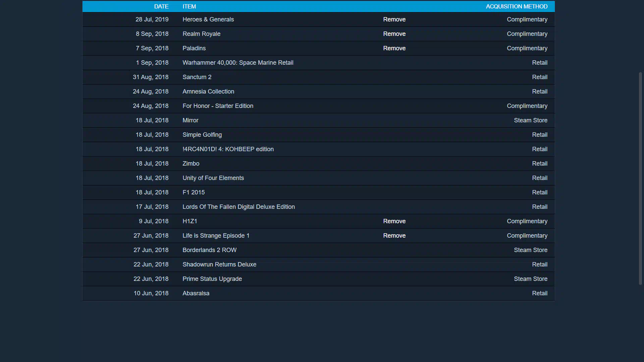Click Complimentary method for H1Z1 row
This screenshot has width=644, height=362.
click(527, 221)
